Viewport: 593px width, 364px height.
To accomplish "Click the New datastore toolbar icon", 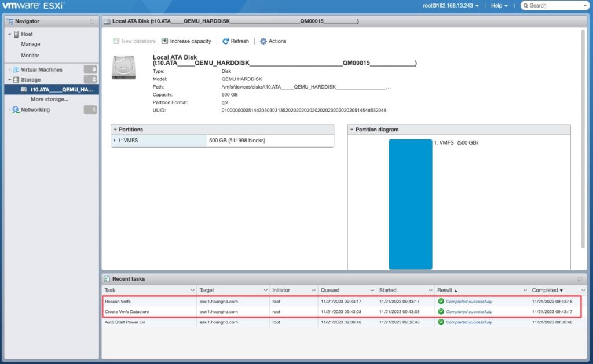I will click(116, 41).
